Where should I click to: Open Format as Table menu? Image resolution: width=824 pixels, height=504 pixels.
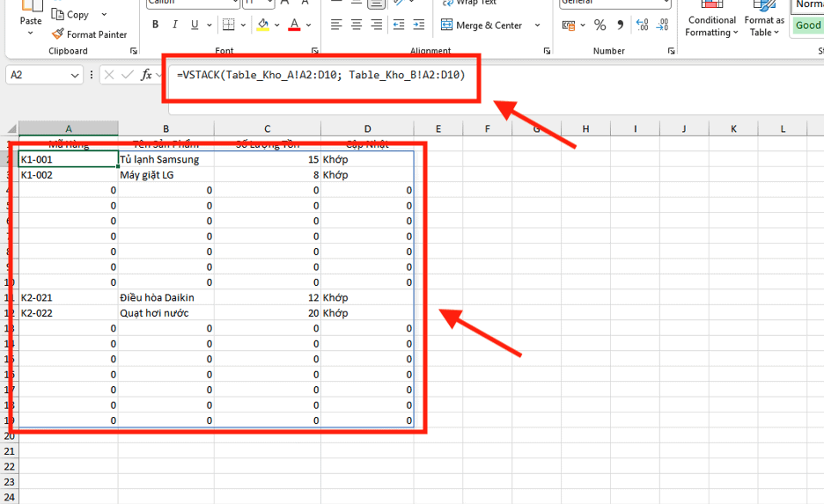click(x=764, y=20)
